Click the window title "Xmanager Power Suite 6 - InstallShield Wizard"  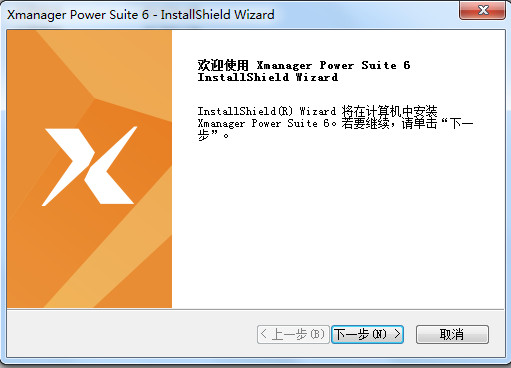(141, 15)
